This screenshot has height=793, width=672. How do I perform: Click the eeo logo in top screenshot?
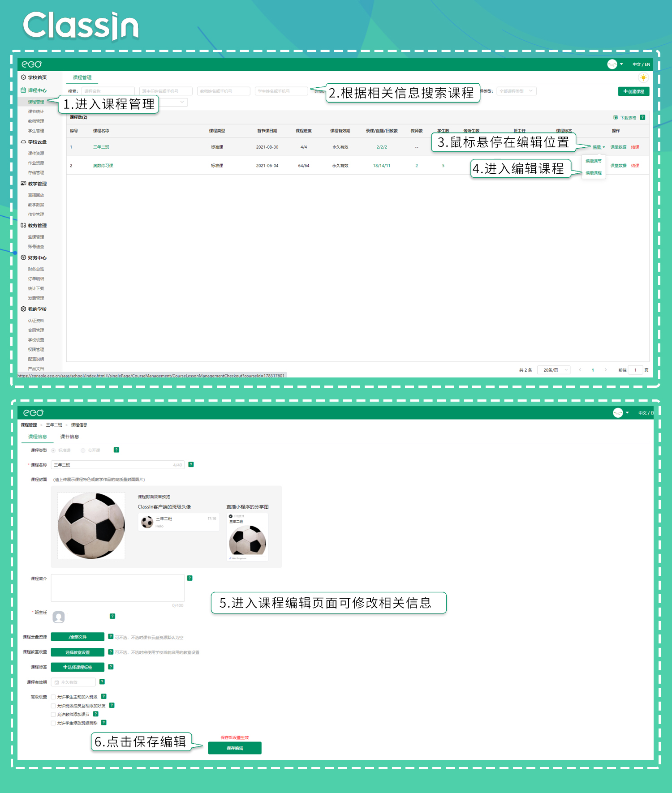32,64
